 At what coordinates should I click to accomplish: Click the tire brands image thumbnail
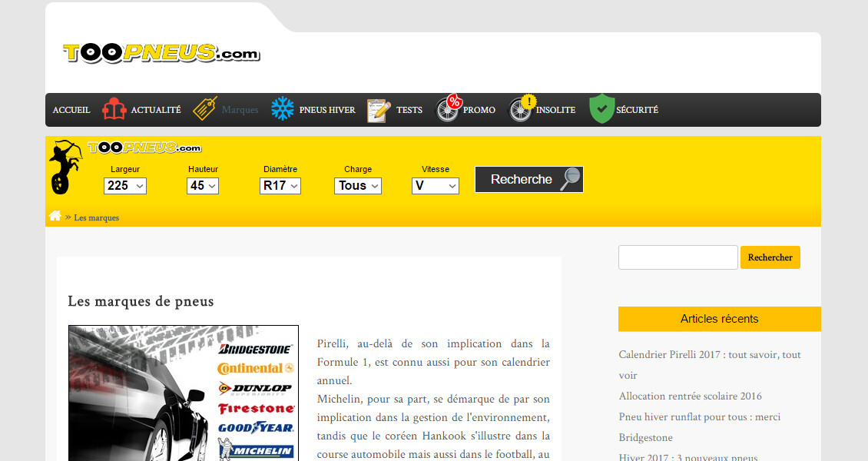click(x=184, y=393)
